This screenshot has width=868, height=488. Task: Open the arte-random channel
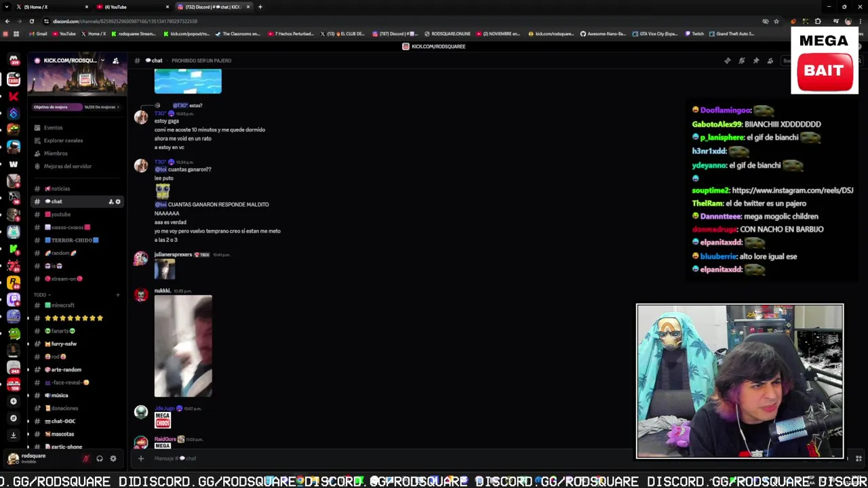[76, 369]
